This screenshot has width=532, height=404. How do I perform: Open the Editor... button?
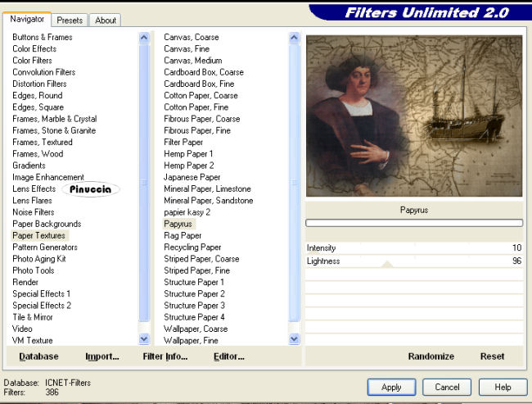[228, 356]
